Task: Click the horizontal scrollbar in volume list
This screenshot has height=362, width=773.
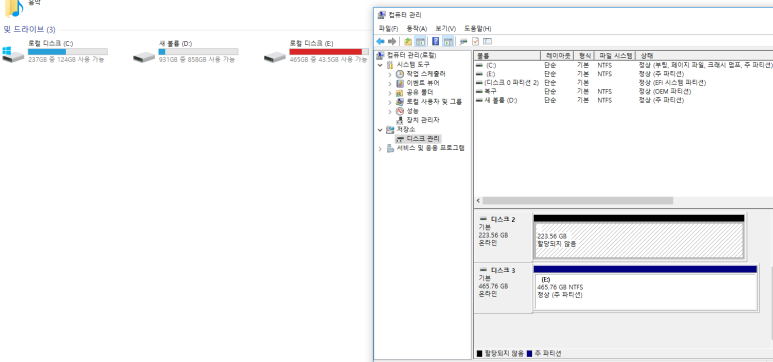Action: (x=578, y=201)
